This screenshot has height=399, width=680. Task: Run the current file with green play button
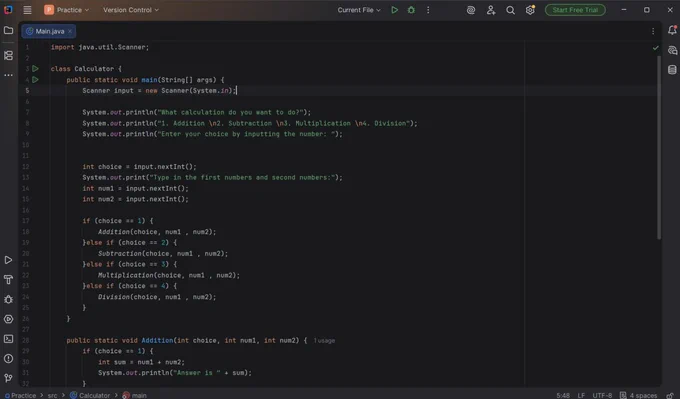394,10
